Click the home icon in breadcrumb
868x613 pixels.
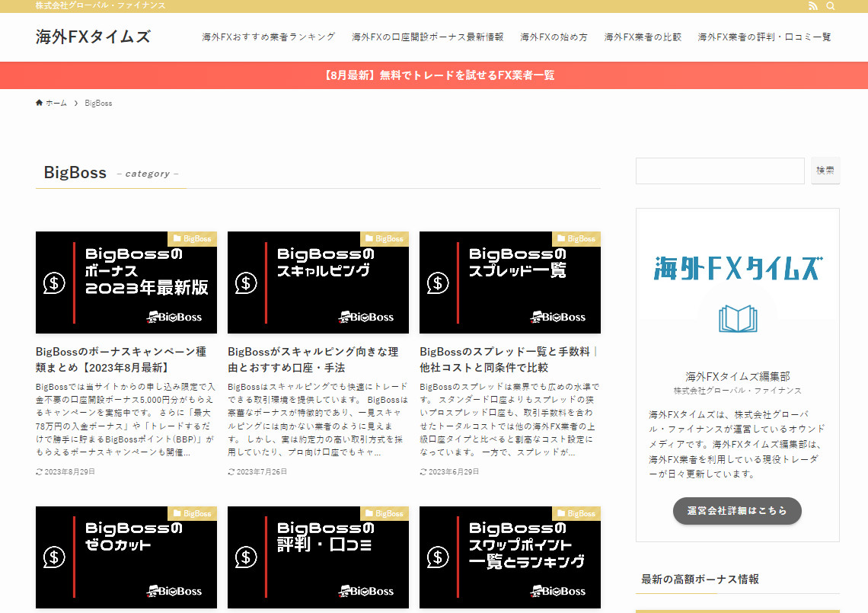pos(40,103)
